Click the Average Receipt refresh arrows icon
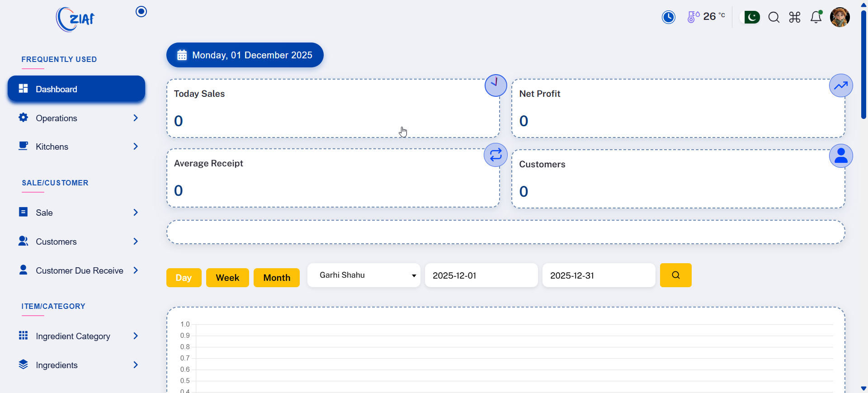Image resolution: width=868 pixels, height=393 pixels. pos(495,155)
